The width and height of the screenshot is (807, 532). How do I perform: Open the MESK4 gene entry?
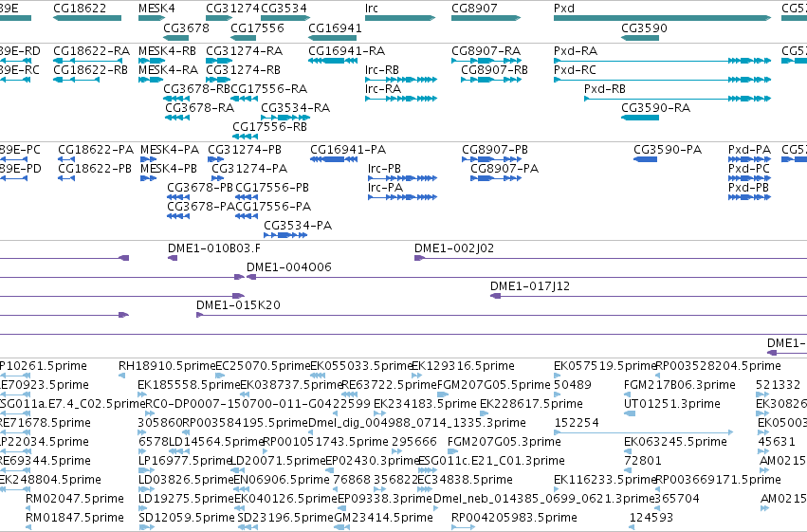tap(152, 18)
